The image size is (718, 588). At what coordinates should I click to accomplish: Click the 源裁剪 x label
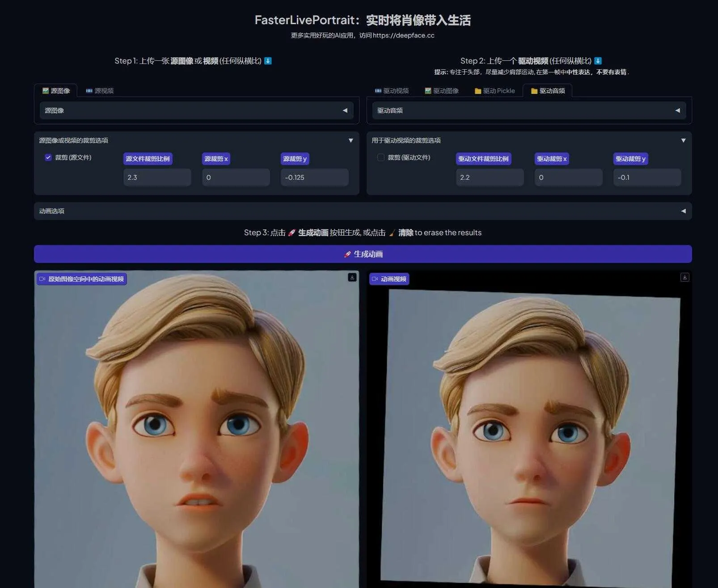click(x=216, y=159)
